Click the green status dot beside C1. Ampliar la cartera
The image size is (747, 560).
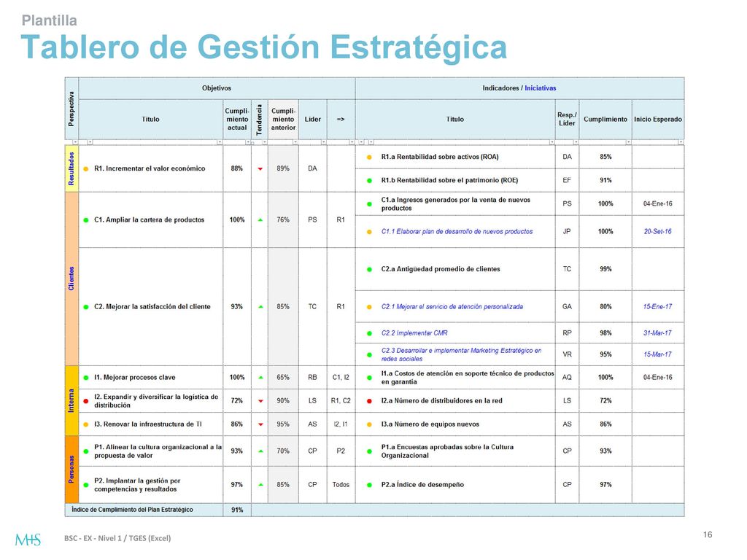tap(86, 220)
